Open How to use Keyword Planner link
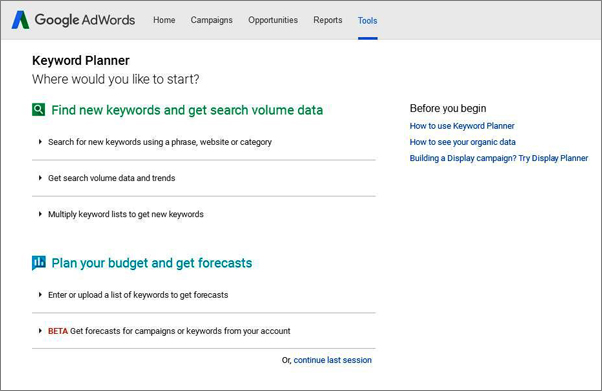The height and width of the screenshot is (391, 602). pyautogui.click(x=462, y=126)
